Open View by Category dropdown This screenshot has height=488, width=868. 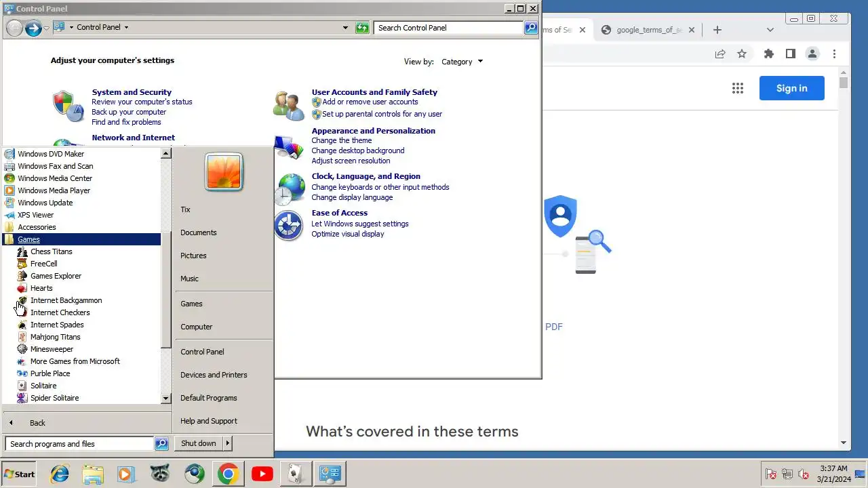pyautogui.click(x=462, y=62)
